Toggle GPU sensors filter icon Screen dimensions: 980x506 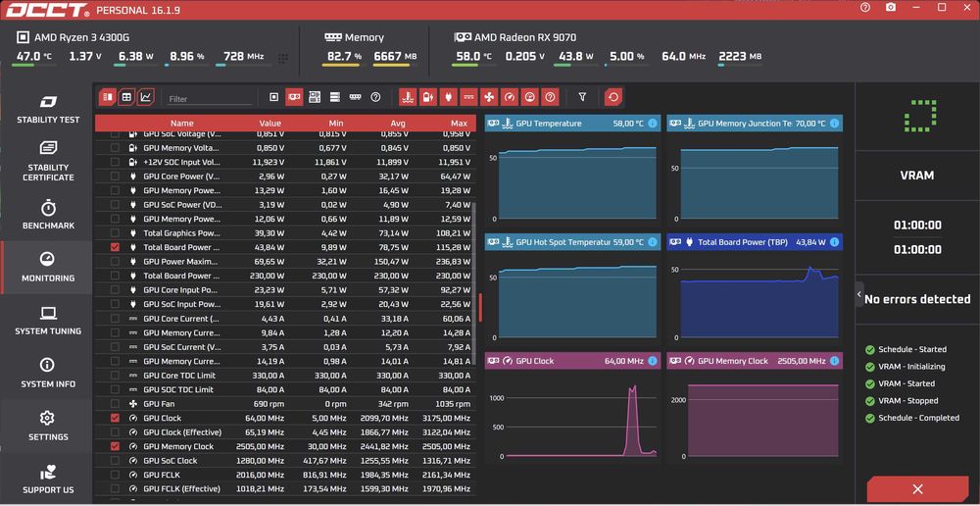(294, 97)
